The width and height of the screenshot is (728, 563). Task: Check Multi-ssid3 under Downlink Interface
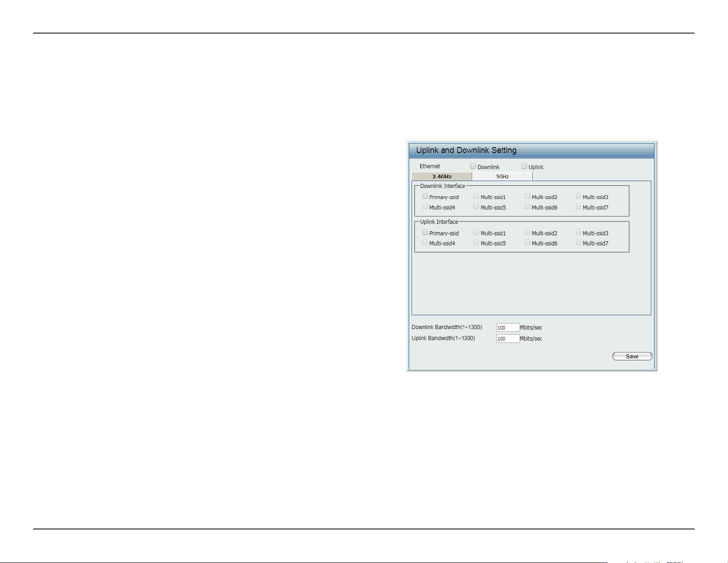[579, 196]
